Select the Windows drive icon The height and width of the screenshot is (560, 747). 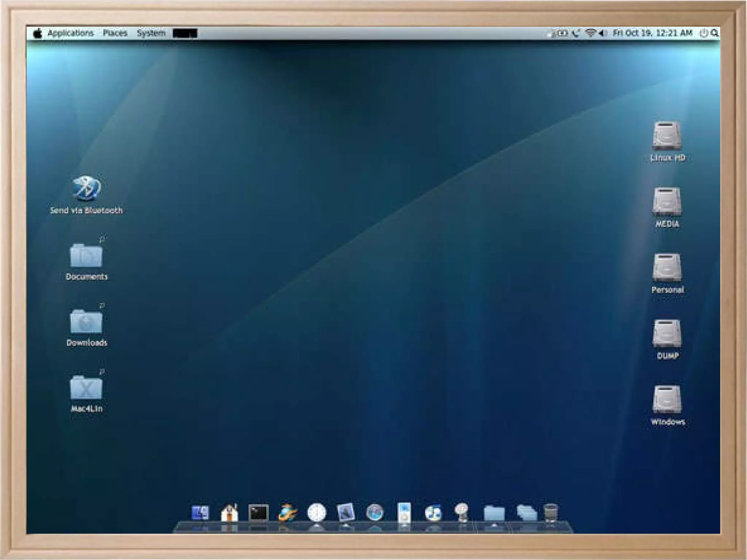(x=667, y=400)
